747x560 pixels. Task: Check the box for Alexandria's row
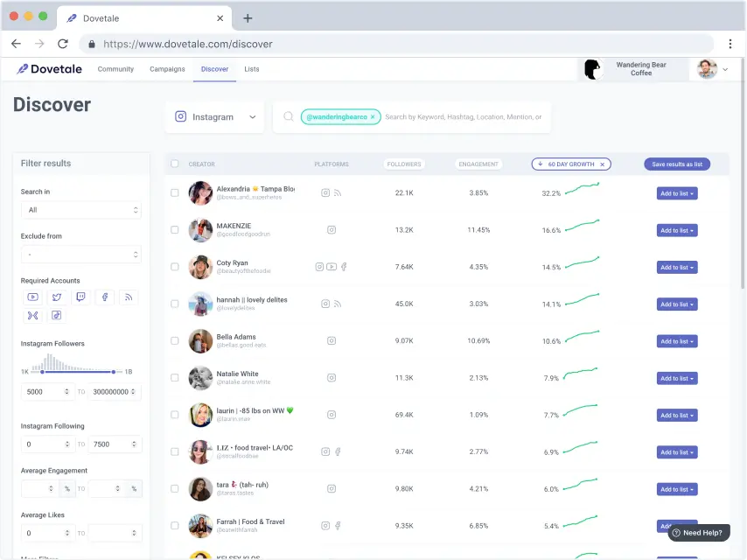[x=175, y=193]
